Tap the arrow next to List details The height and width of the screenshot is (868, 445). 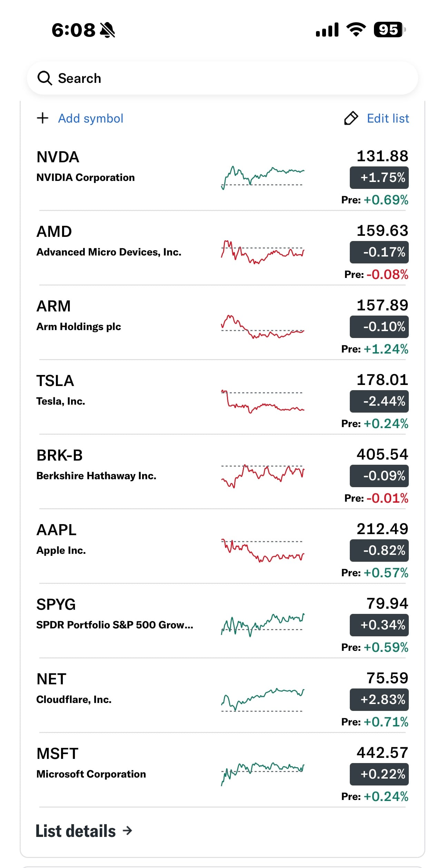(127, 830)
